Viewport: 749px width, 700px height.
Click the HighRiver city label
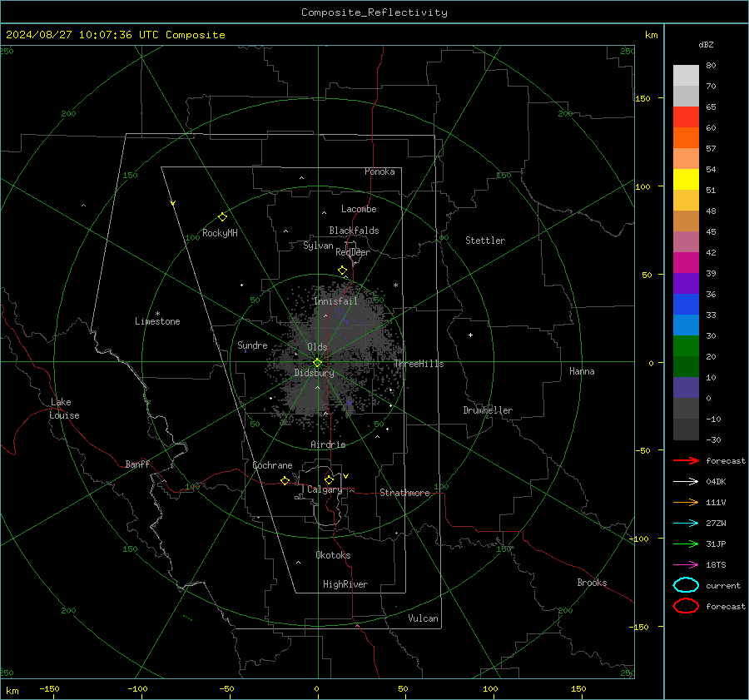click(x=345, y=584)
